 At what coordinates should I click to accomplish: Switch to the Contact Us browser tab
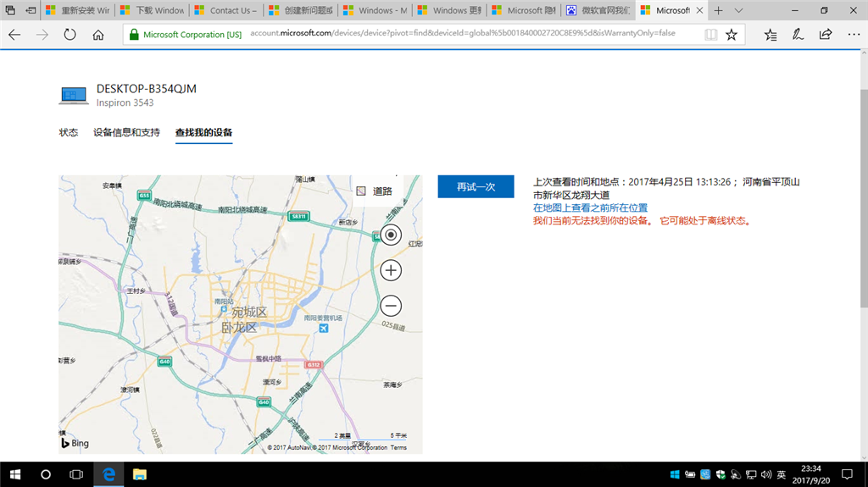(226, 10)
